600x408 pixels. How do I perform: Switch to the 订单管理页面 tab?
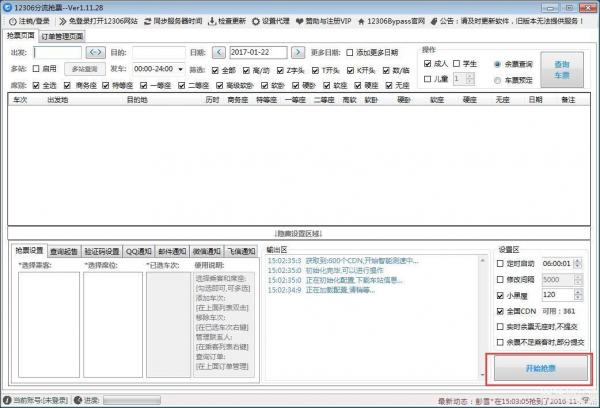(62, 37)
